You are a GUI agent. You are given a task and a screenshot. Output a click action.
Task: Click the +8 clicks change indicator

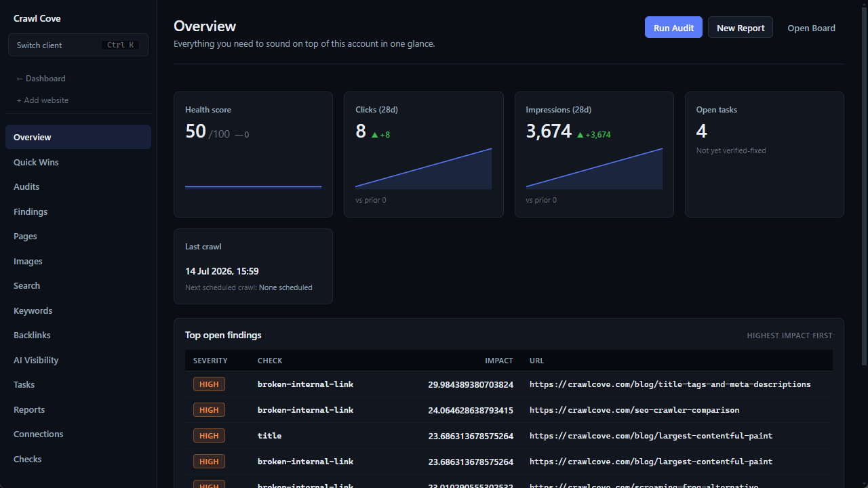click(x=380, y=135)
